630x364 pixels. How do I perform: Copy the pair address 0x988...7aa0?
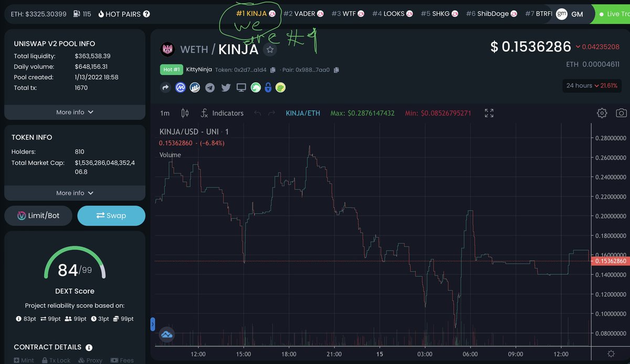337,70
